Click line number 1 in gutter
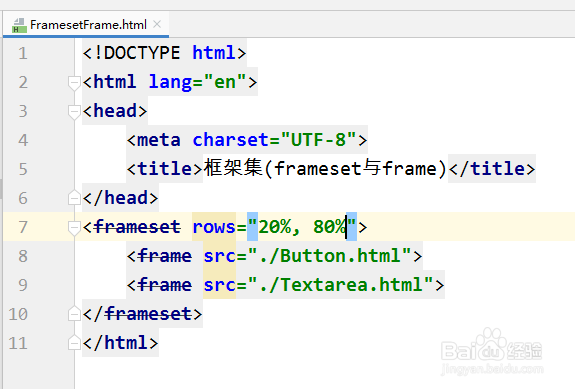The width and height of the screenshot is (575, 389). tap(23, 53)
